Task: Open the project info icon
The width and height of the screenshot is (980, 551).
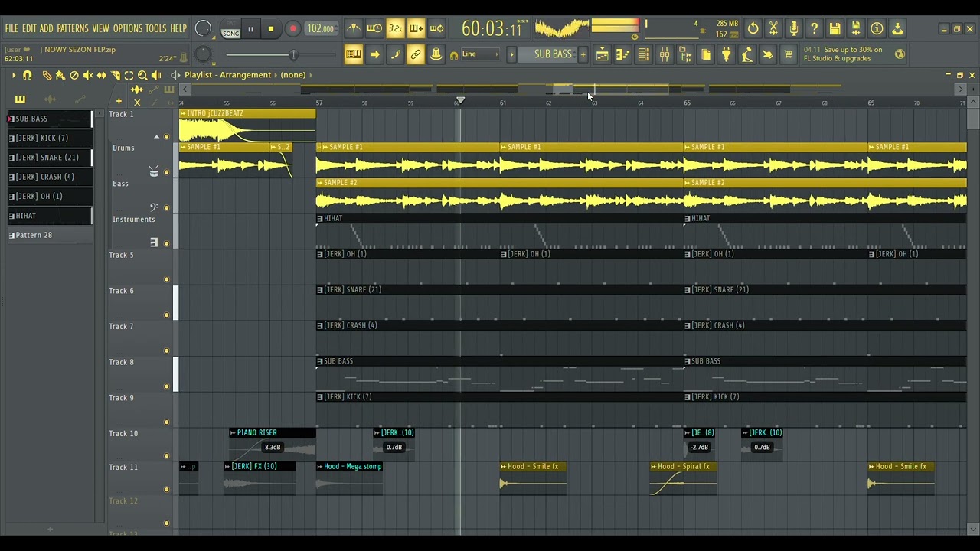Action: pyautogui.click(x=877, y=29)
